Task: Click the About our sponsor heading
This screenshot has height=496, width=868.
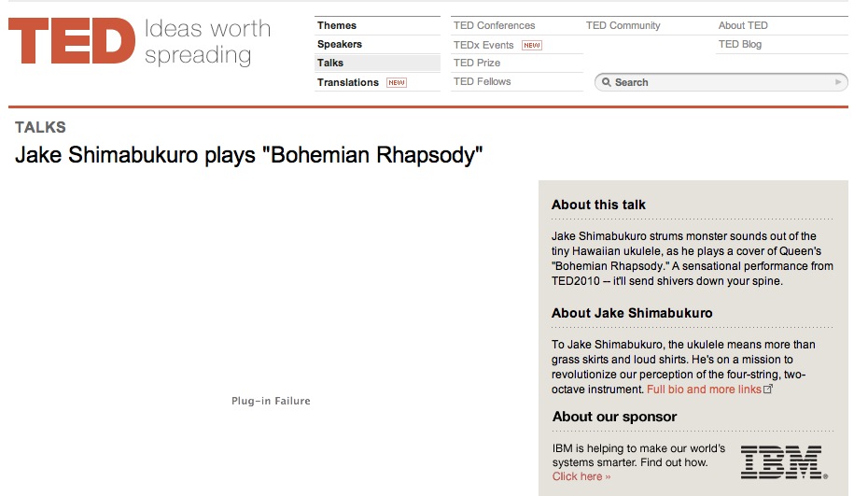Action: point(614,417)
